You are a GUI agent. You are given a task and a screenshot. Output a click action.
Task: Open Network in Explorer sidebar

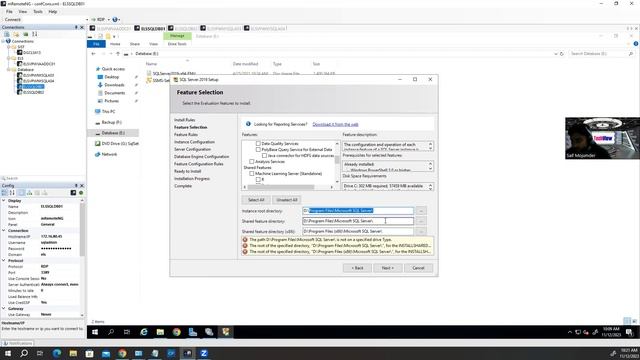(x=109, y=154)
